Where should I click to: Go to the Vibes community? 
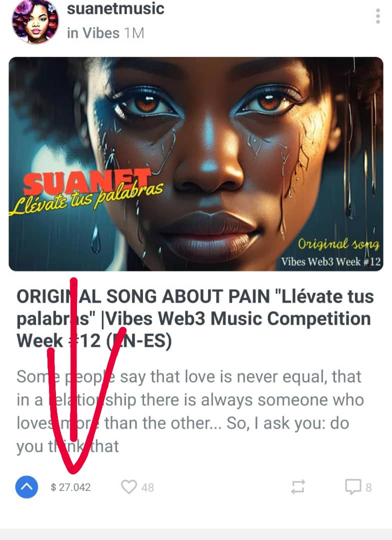pyautogui.click(x=100, y=33)
